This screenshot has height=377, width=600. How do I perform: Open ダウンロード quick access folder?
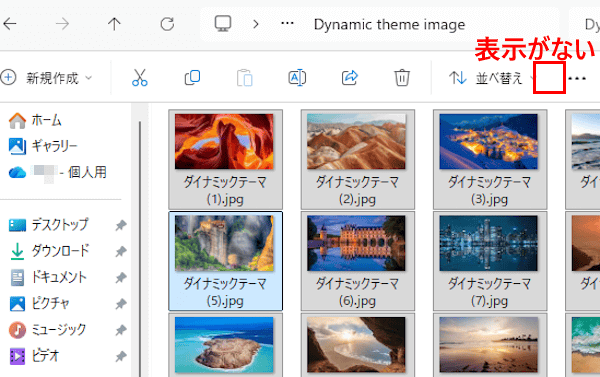[x=49, y=251]
